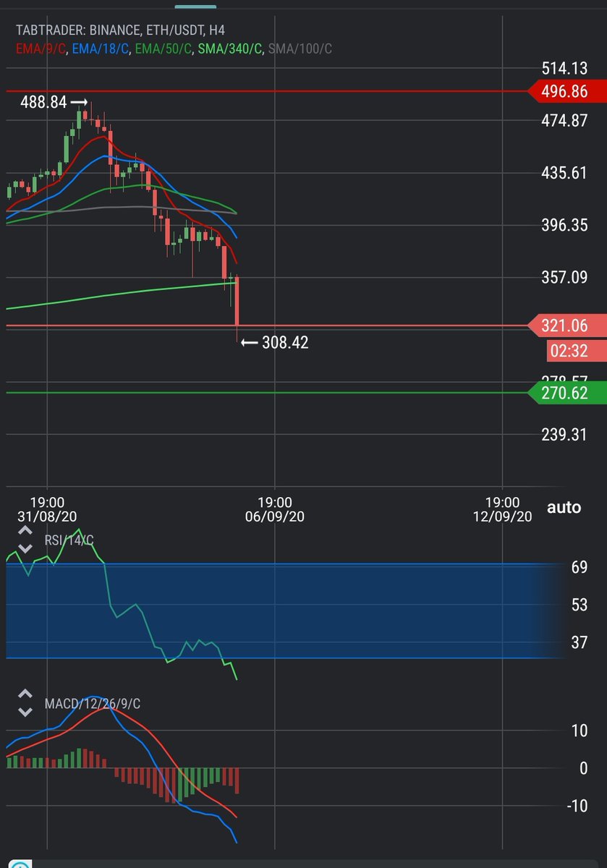Tap the 12/09/20 time axis label
This screenshot has height=868, width=607.
click(x=502, y=516)
